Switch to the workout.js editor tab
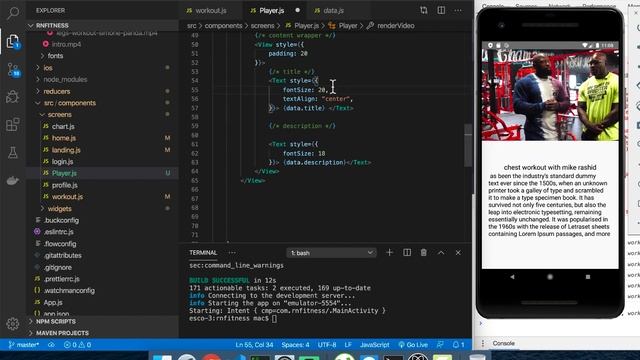640x360 pixels. coord(211,11)
